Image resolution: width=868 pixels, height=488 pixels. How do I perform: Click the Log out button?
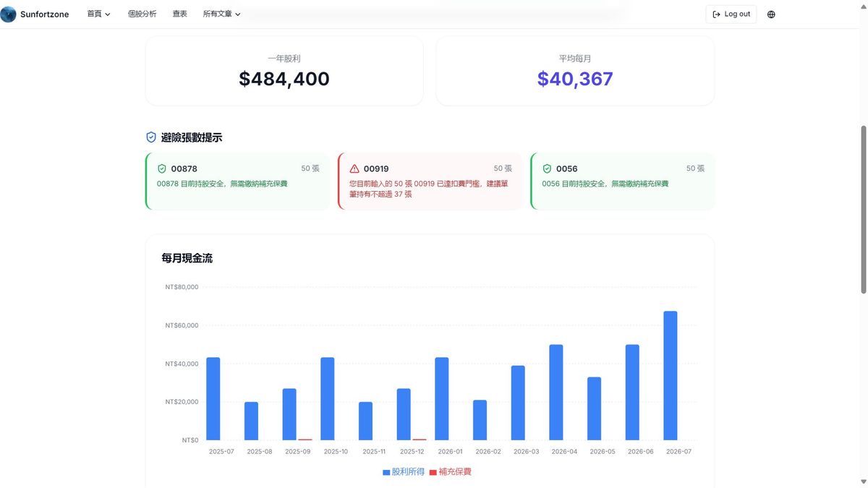(731, 14)
